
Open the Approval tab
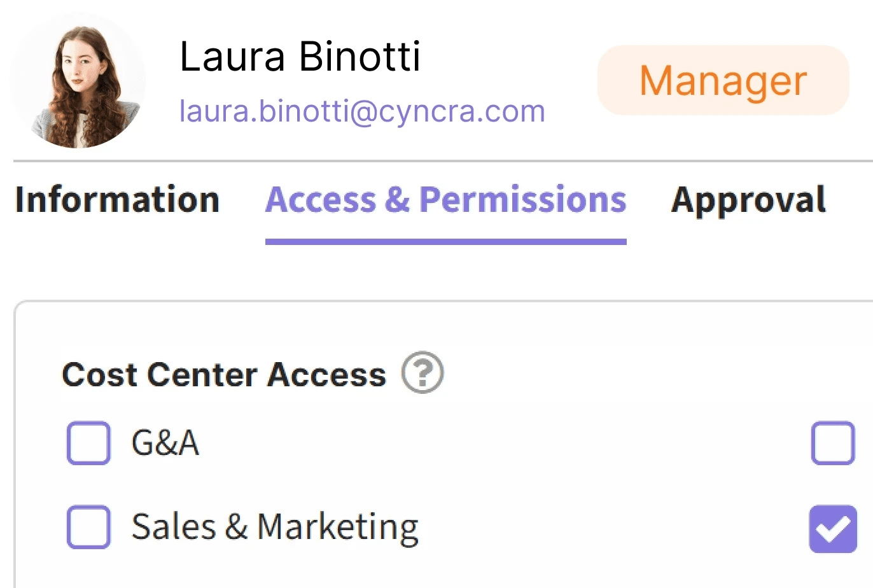pyautogui.click(x=749, y=200)
